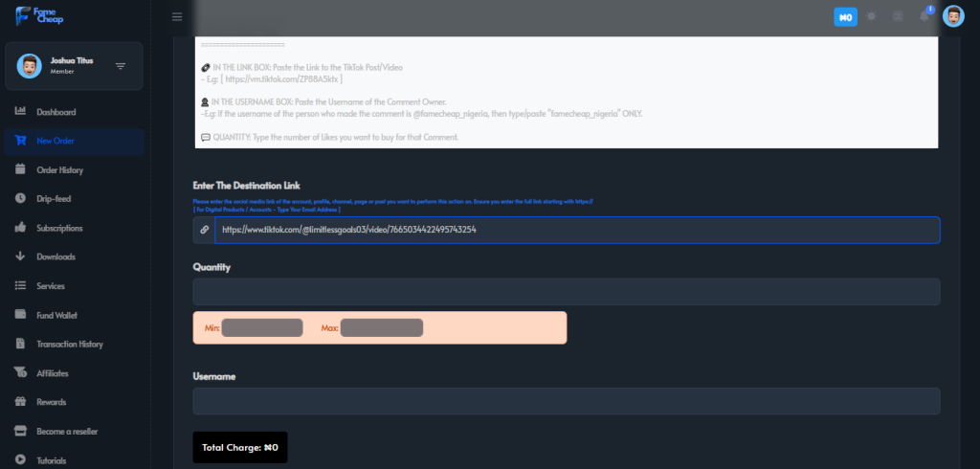The height and width of the screenshot is (469, 980).
Task: Click the Downloads arrow icon
Action: click(21, 257)
